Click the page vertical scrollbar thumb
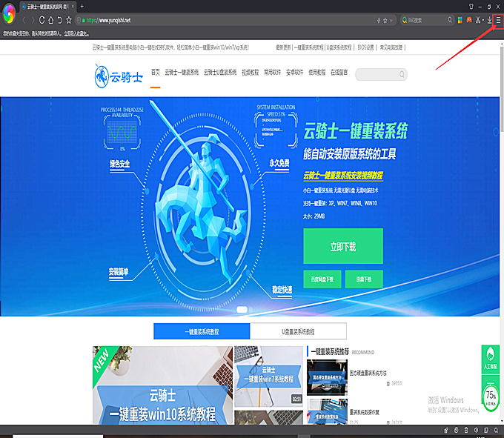504x438 pixels. 502,90
